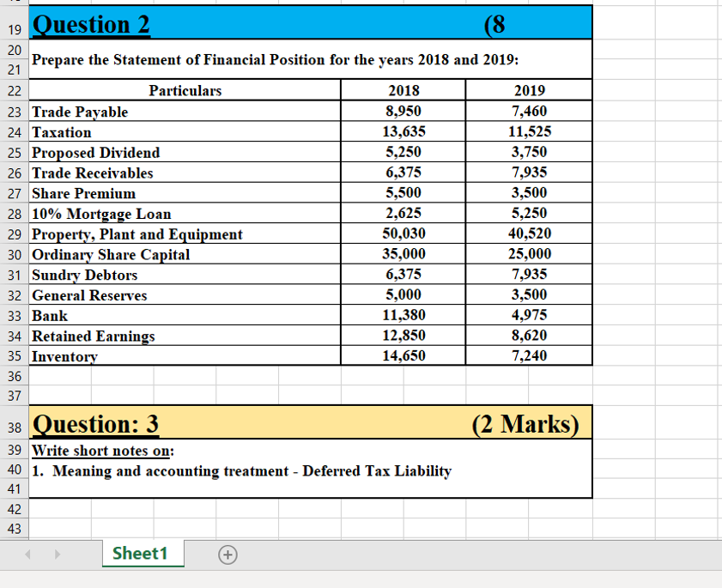Click the 14,650 Inventory 2018 value
The image size is (722, 588).
(403, 355)
